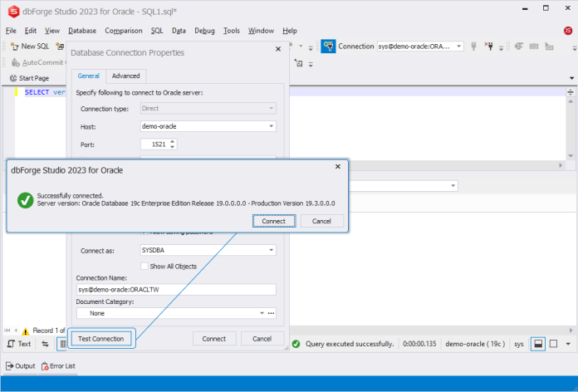Viewport: 578px width, 392px height.
Task: Click Connect in the success message dialog
Action: point(274,221)
